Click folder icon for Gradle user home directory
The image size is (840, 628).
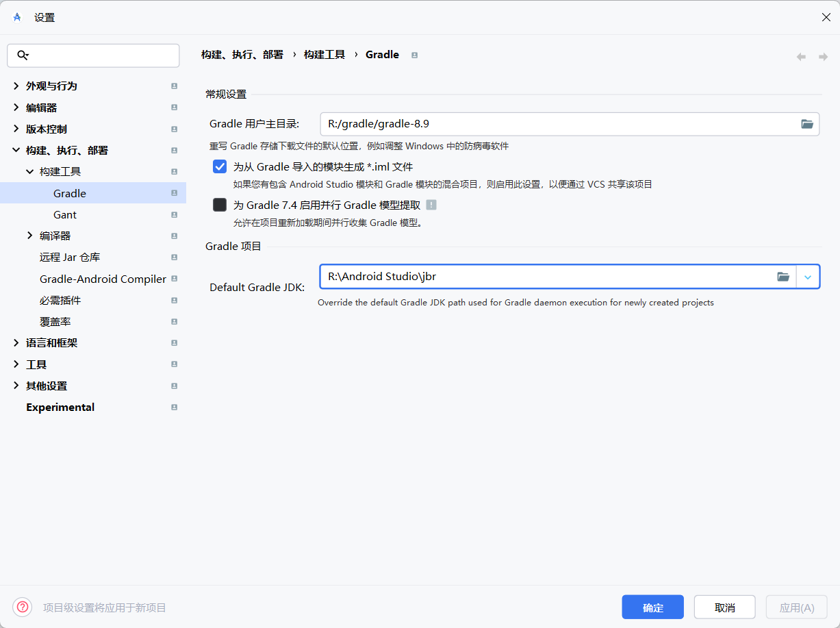807,124
